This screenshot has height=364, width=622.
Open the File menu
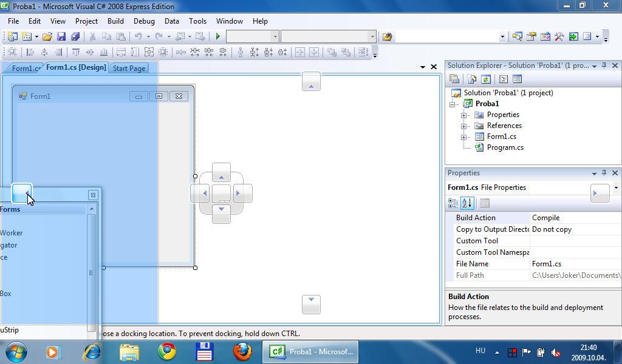coord(13,21)
